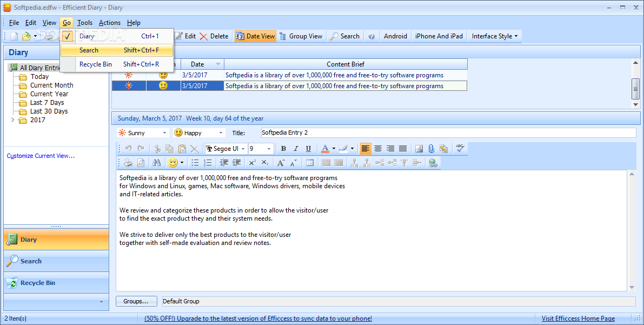This screenshot has width=644, height=325.
Task: Click the gray X icon beside Paste
Action: pos(195,149)
